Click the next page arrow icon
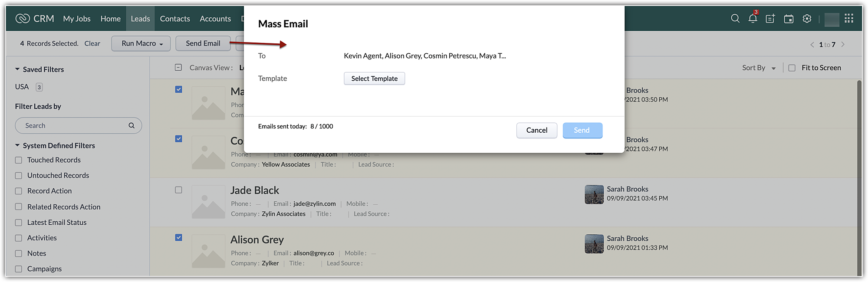 tap(843, 44)
